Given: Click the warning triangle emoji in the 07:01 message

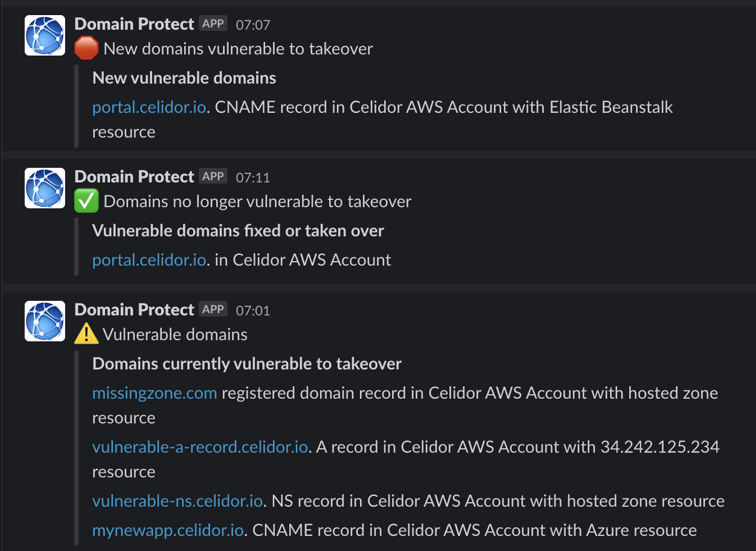Looking at the screenshot, I should pyautogui.click(x=86, y=333).
